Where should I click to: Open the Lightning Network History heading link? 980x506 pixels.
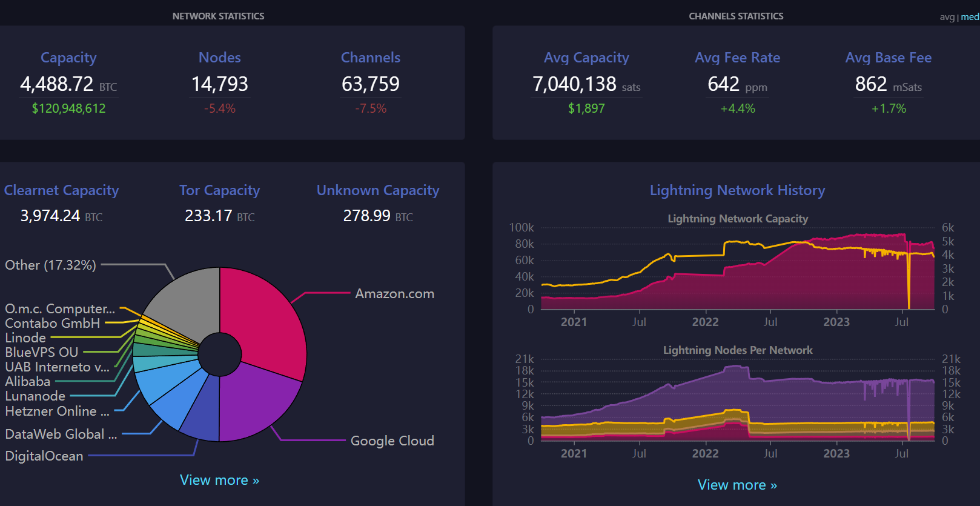pos(737,190)
